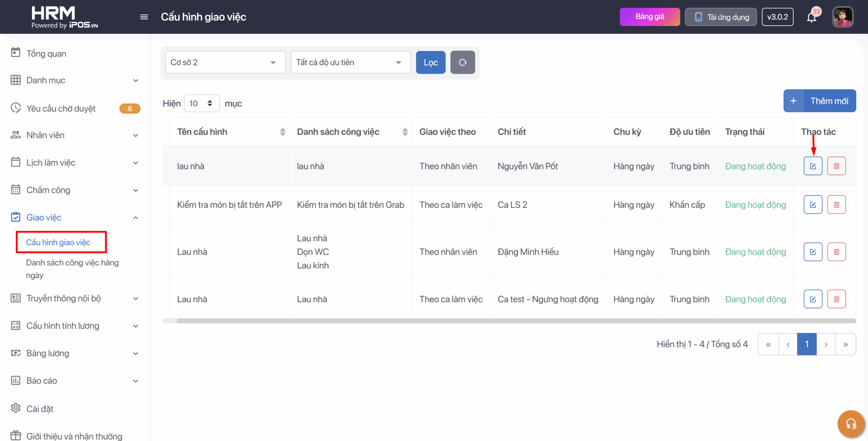
Task: Click the reset filter refresh icon button
Action: 462,62
